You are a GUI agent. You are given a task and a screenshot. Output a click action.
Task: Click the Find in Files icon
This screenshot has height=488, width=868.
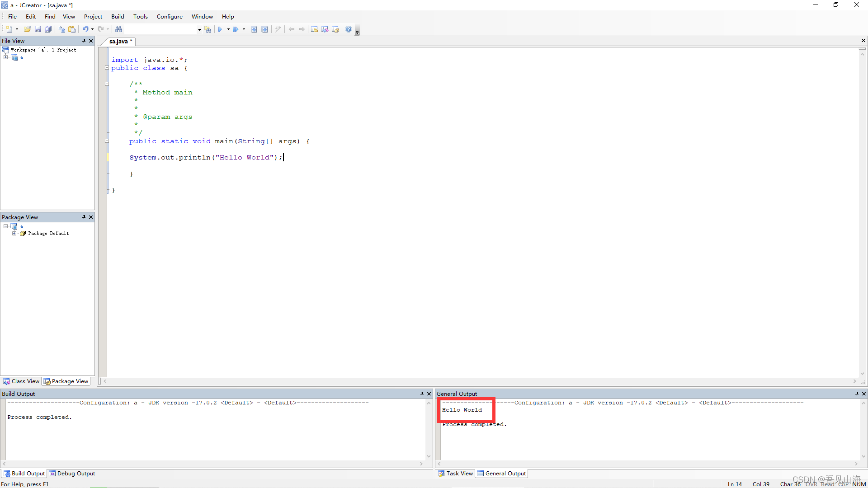pyautogui.click(x=208, y=29)
